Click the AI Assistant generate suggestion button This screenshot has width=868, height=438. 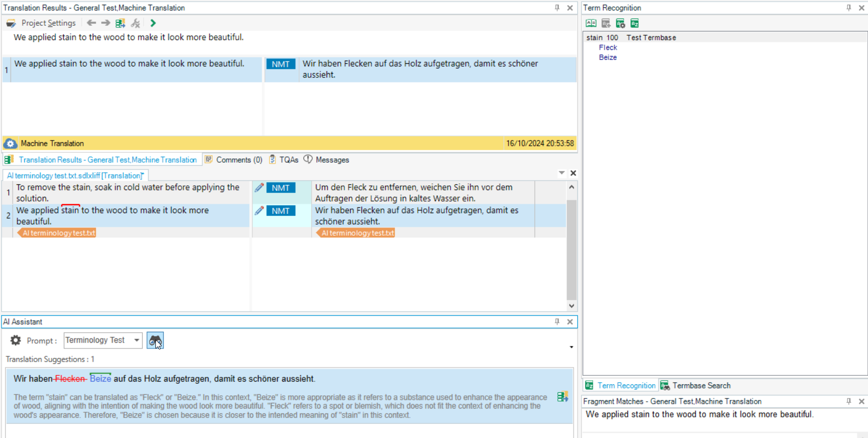click(155, 341)
